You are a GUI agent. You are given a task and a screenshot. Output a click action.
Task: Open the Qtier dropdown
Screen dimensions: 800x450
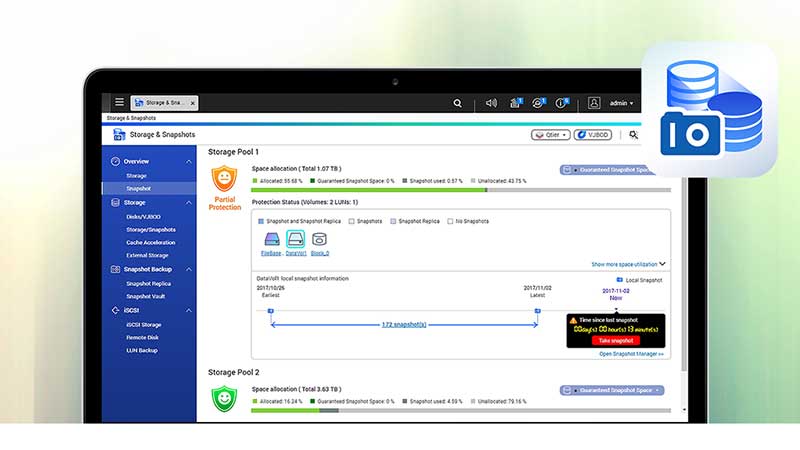(x=551, y=135)
